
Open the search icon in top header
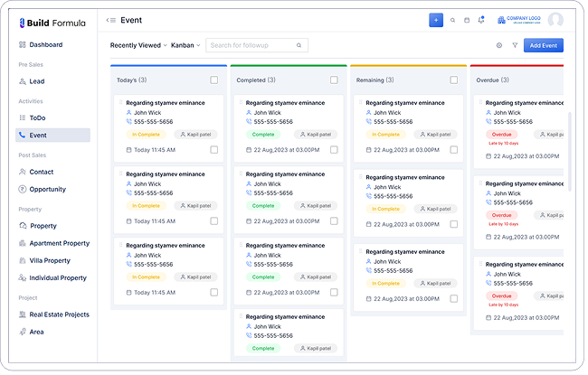(x=452, y=20)
